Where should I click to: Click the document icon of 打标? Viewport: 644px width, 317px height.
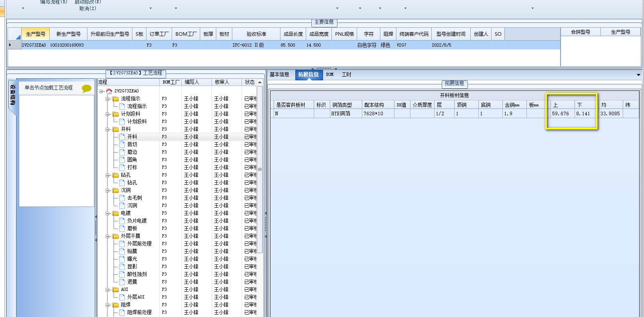coord(122,167)
